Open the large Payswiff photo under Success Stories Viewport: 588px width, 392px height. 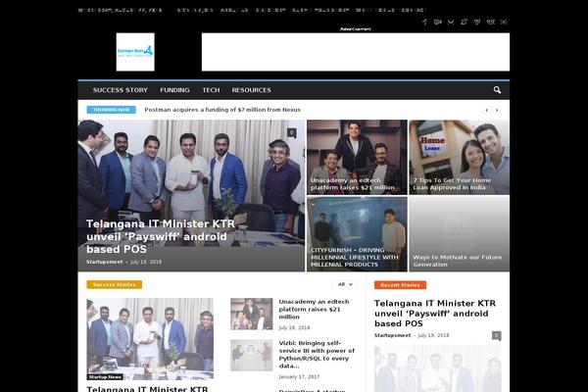point(150,339)
